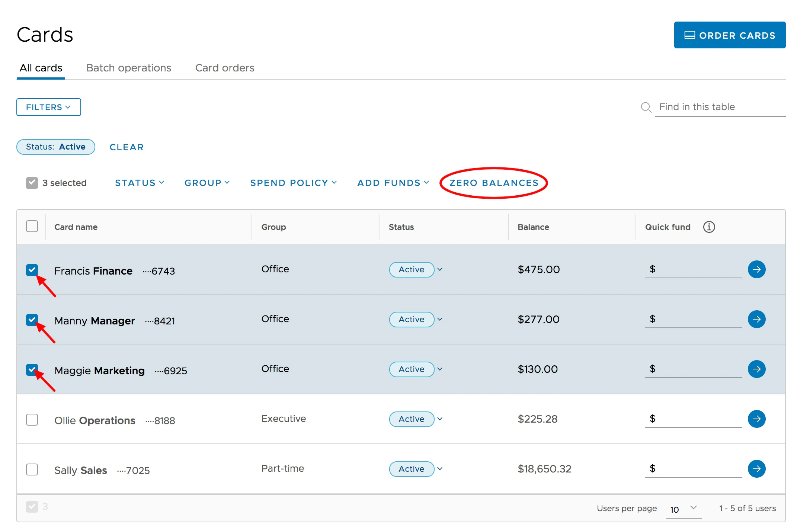
Task: Clear the active status filter
Action: [x=127, y=147]
